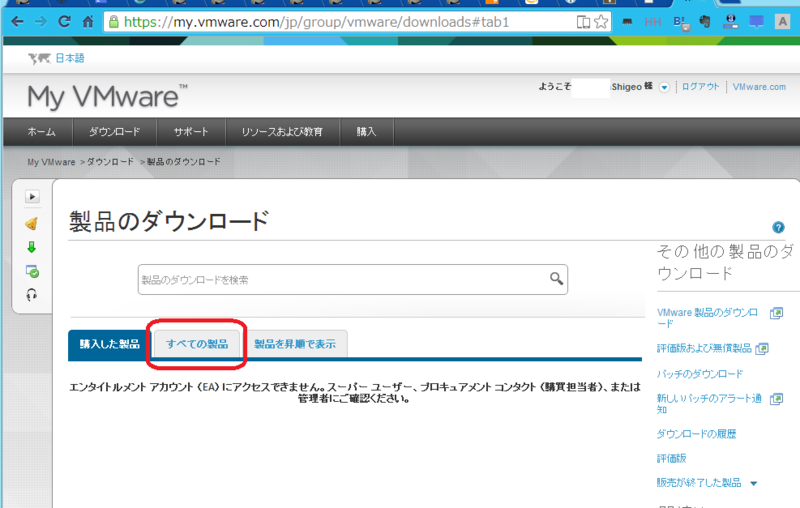The width and height of the screenshot is (800, 508).
Task: Click the search magnifier icon
Action: pos(556,278)
